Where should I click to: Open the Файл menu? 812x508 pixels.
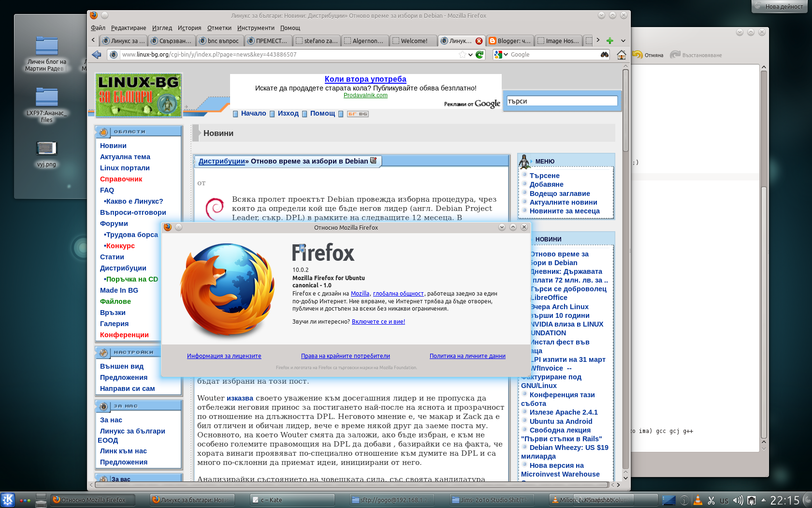(x=98, y=28)
